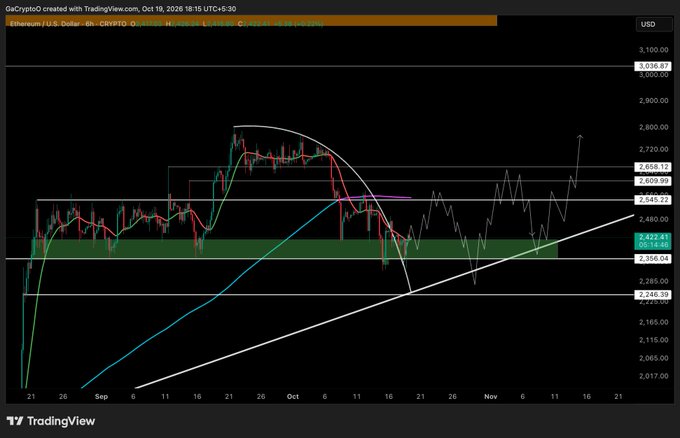Click the 2,720.00 price axis value
This screenshot has height=438, width=680.
point(654,149)
